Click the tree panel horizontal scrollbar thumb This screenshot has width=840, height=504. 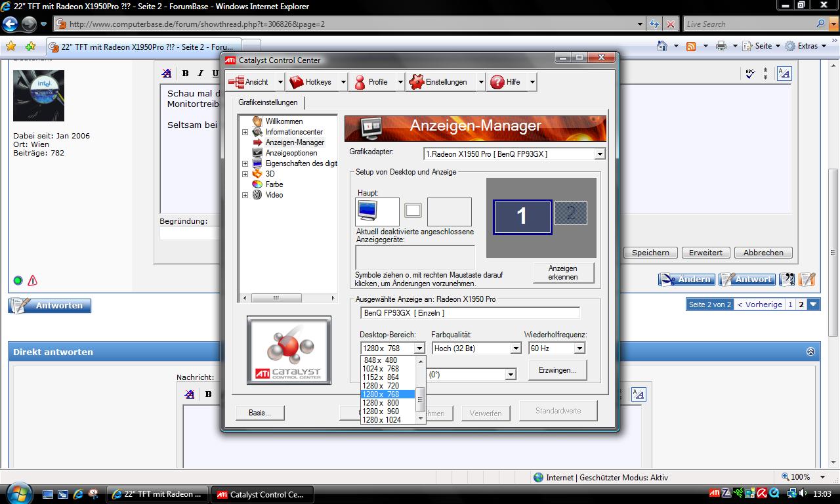[x=276, y=298]
